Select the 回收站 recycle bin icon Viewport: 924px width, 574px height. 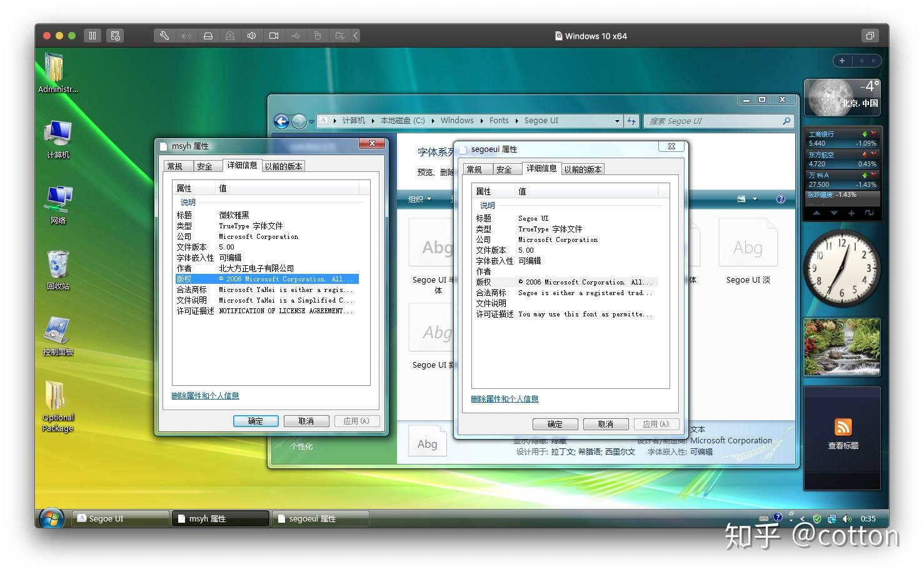pyautogui.click(x=58, y=270)
